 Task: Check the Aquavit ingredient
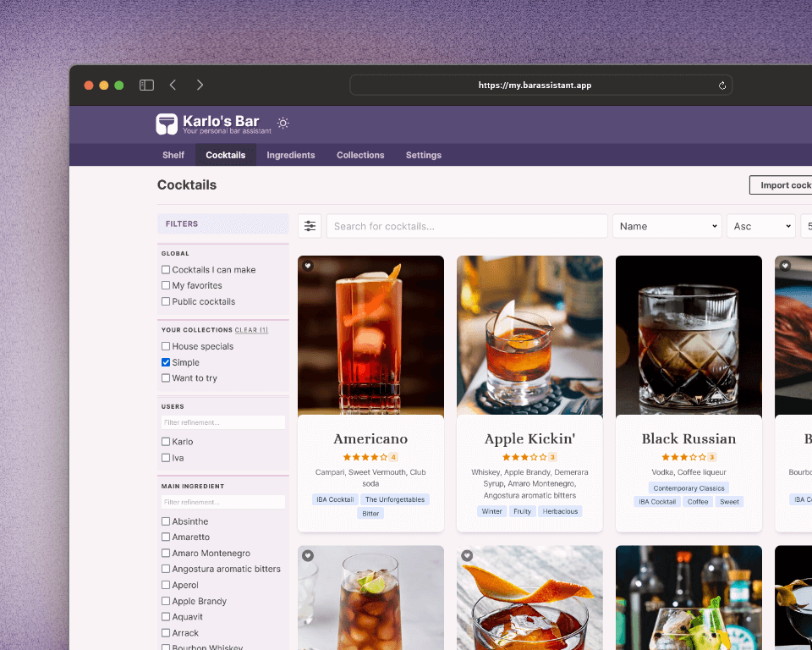click(166, 616)
